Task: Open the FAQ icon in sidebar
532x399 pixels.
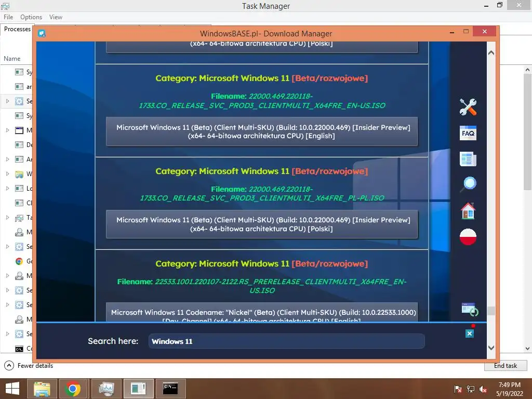Action: [x=468, y=133]
